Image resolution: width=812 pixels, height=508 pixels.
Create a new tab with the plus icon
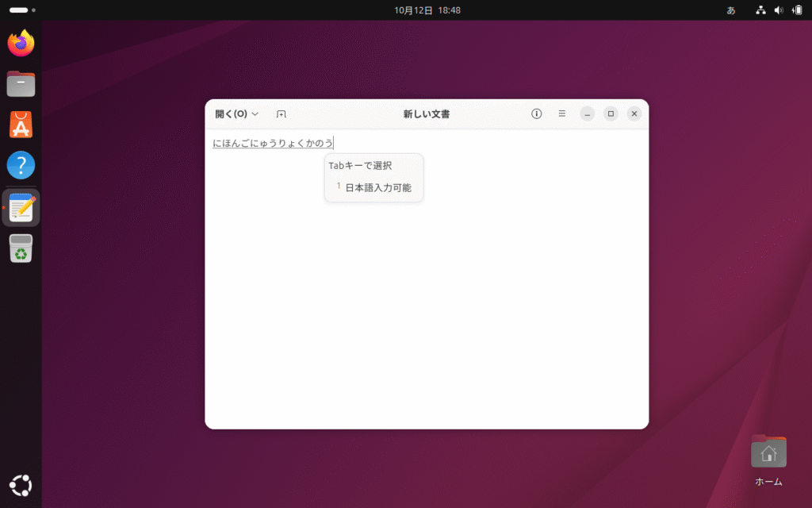coord(281,114)
